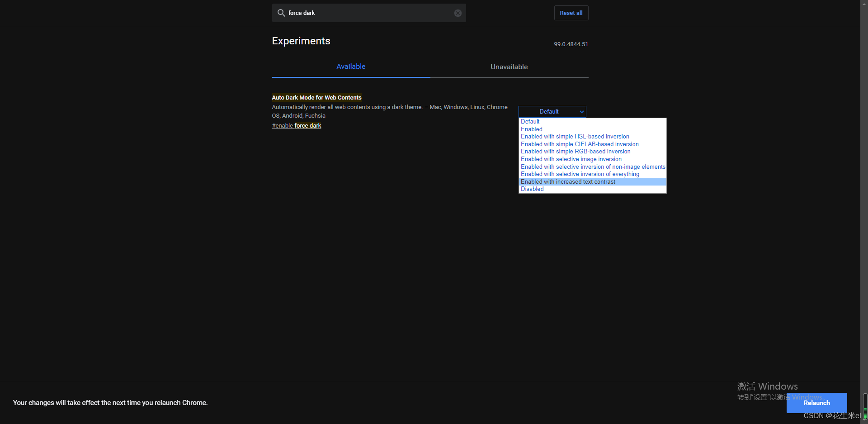
Task: Select "Enabled with simple HSL-based inversion"
Action: (575, 136)
